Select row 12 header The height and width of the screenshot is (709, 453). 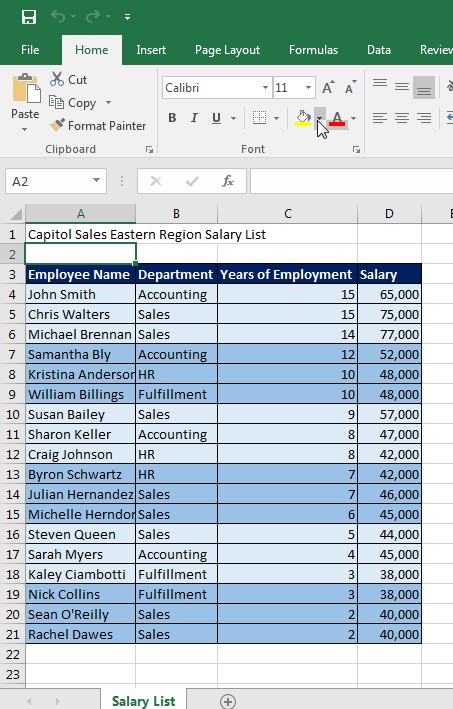(x=12, y=454)
